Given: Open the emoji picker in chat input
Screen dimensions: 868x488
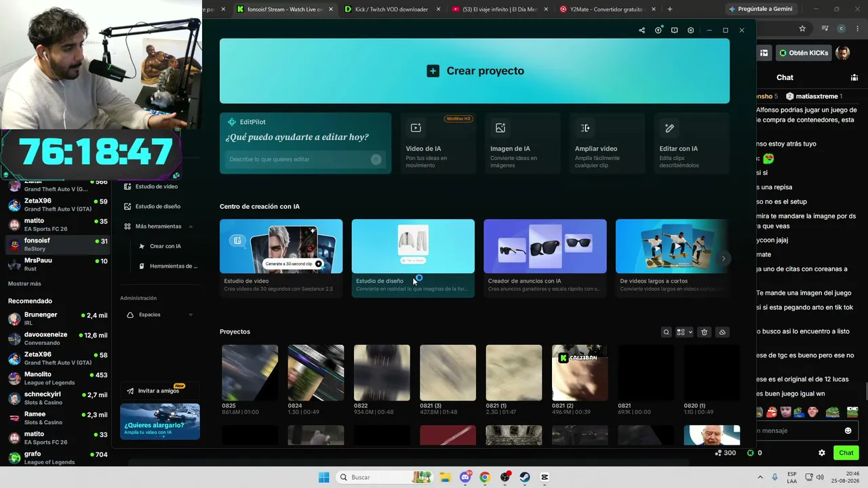Looking at the screenshot, I should point(848,430).
